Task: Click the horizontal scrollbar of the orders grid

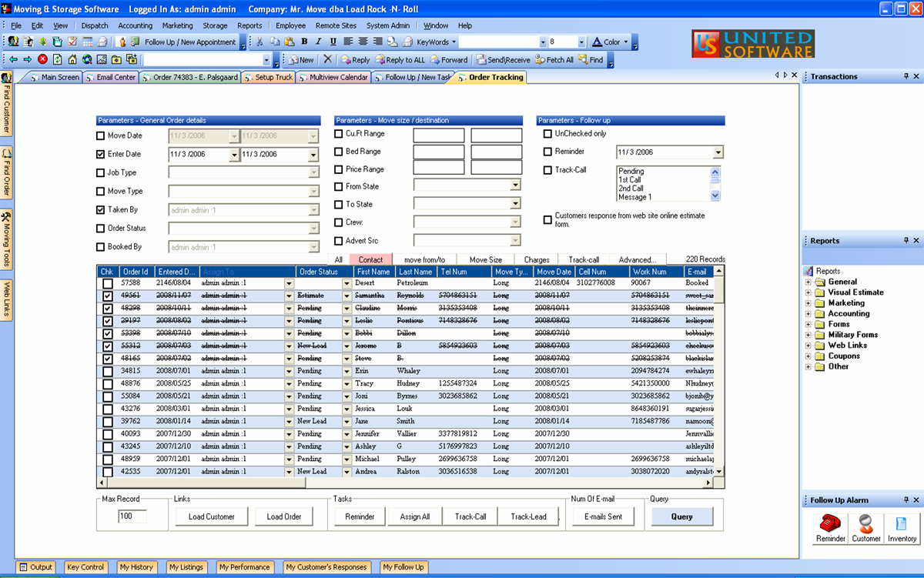Action: click(x=406, y=483)
